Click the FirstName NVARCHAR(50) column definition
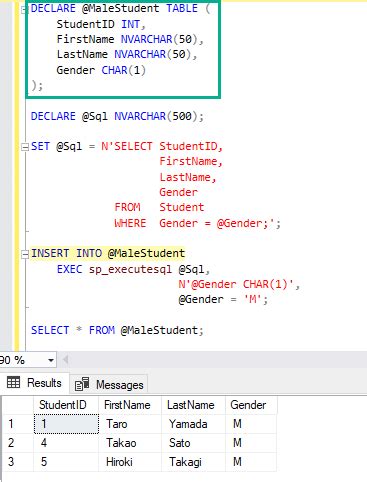The width and height of the screenshot is (367, 482). [130, 39]
